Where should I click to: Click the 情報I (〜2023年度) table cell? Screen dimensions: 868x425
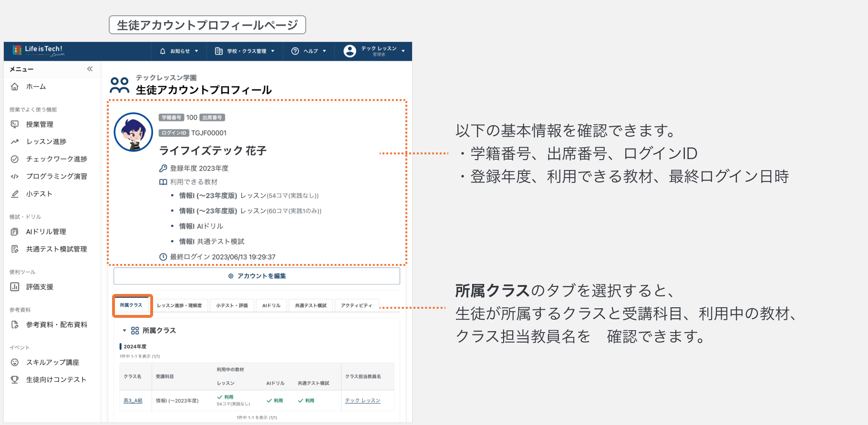coord(177,401)
